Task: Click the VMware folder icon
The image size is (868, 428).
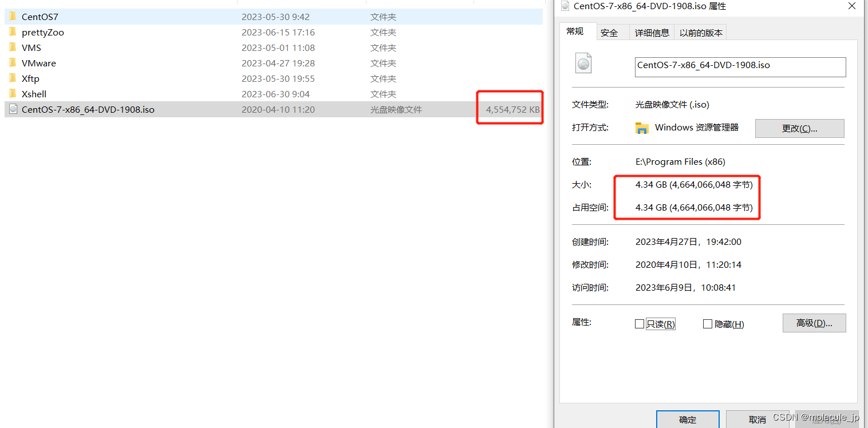Action: click(x=13, y=63)
